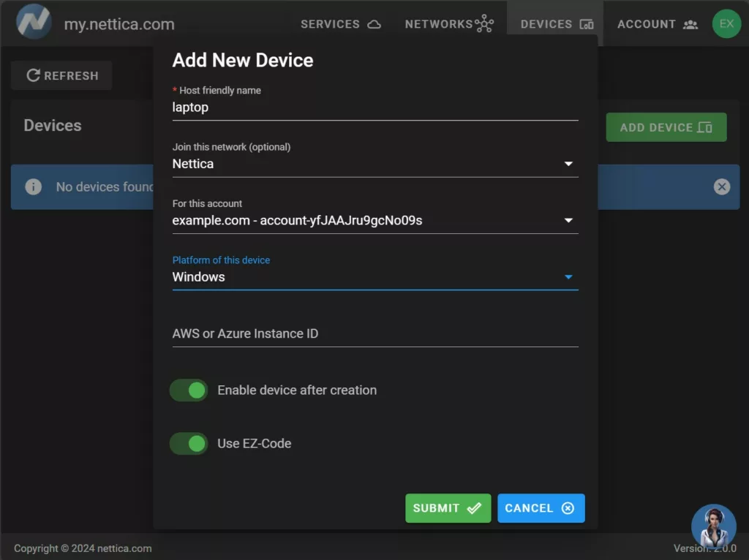Click the Services cloud icon
This screenshot has width=749, height=560.
click(374, 24)
